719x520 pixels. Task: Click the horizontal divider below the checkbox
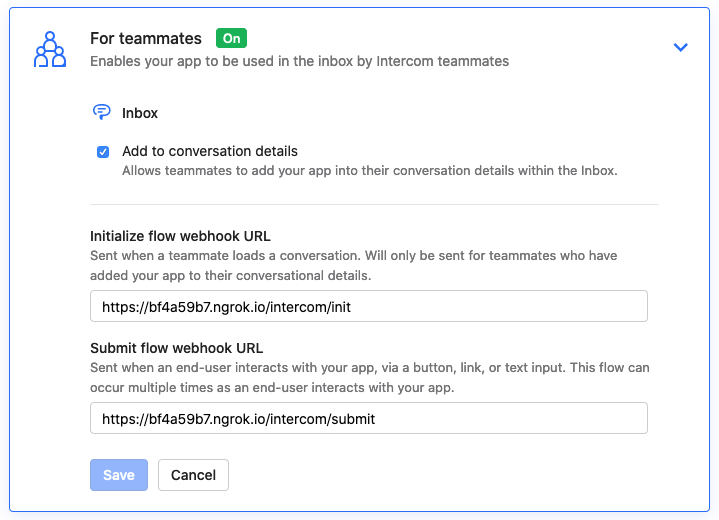coord(374,204)
